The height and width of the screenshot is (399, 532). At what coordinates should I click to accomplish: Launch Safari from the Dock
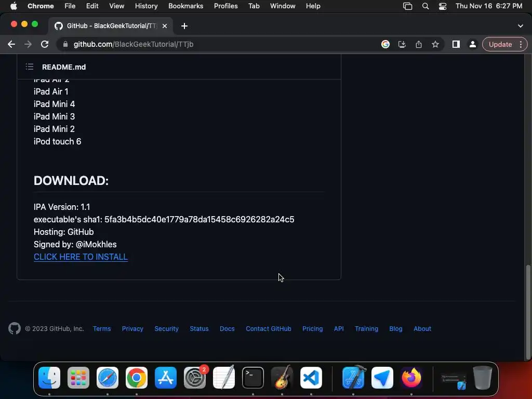click(108, 378)
